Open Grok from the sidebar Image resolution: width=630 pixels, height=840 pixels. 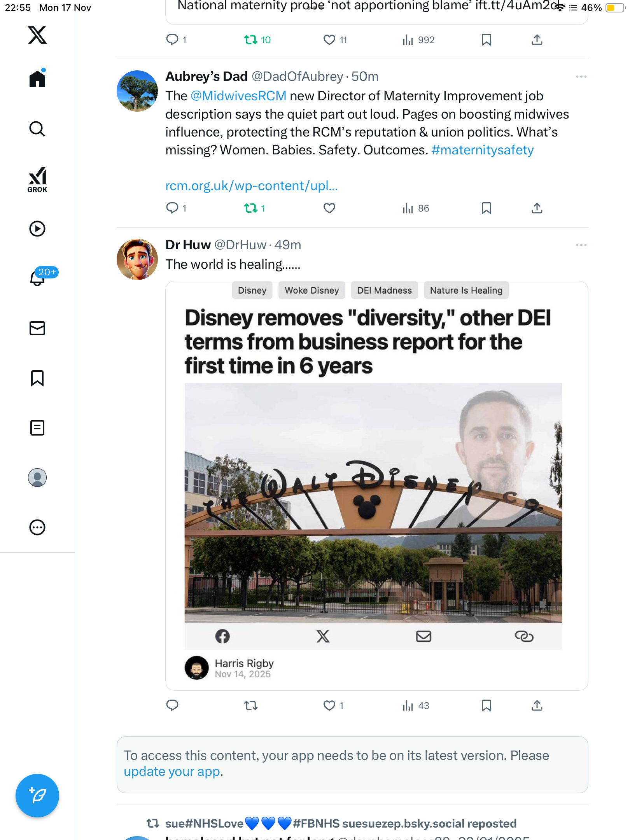click(x=37, y=180)
